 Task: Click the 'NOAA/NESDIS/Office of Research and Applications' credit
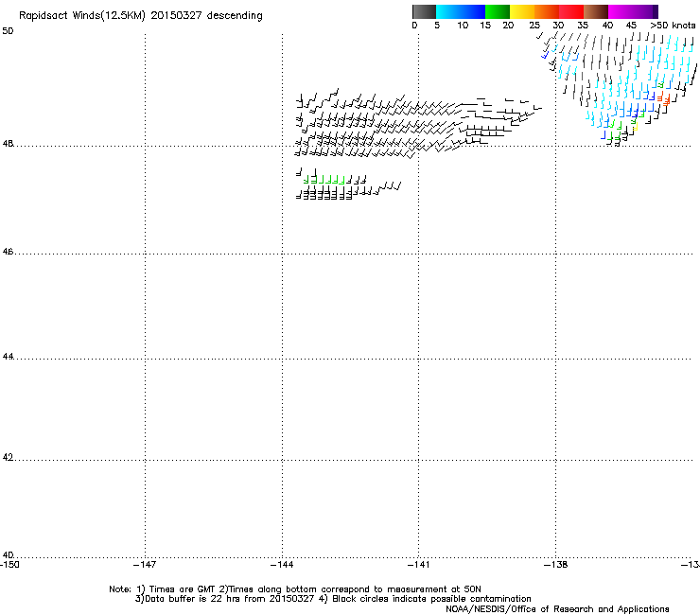pyautogui.click(x=557, y=609)
